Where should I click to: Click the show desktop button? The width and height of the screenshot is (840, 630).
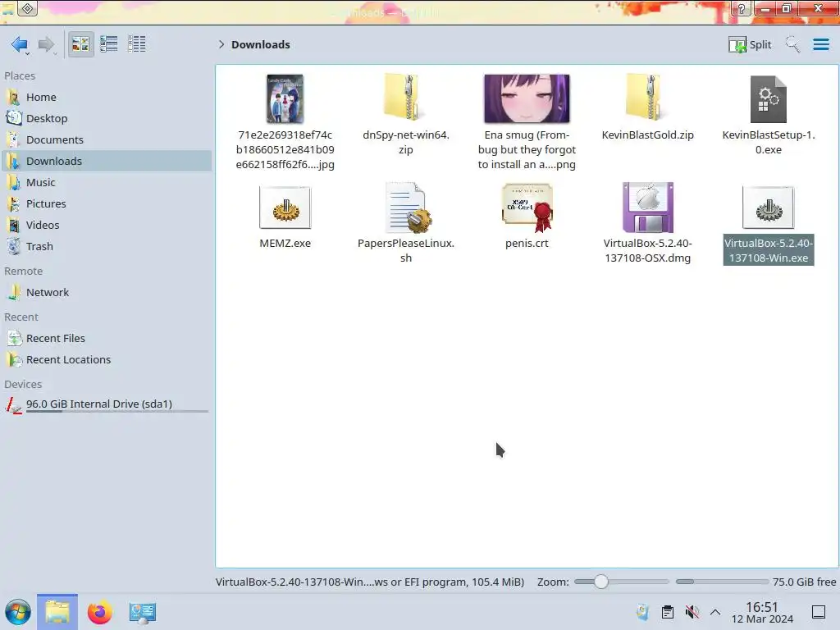pyautogui.click(x=819, y=612)
